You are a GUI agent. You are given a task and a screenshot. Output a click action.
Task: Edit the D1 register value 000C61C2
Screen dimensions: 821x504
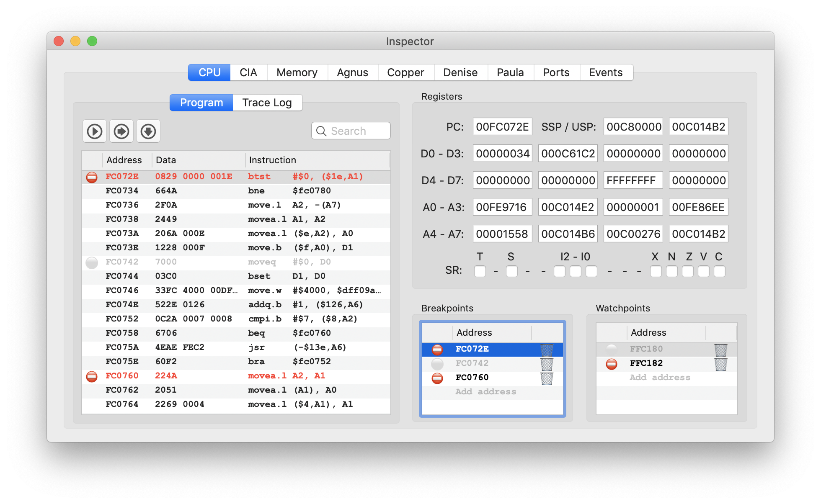[x=568, y=154]
